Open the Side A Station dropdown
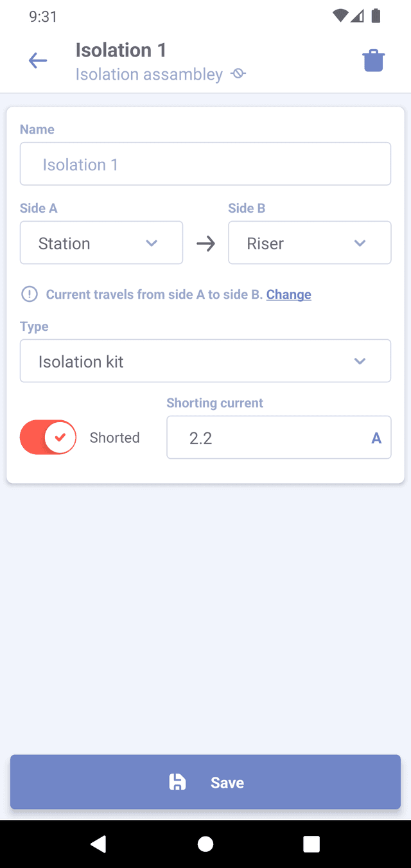The width and height of the screenshot is (411, 868). pos(101,243)
